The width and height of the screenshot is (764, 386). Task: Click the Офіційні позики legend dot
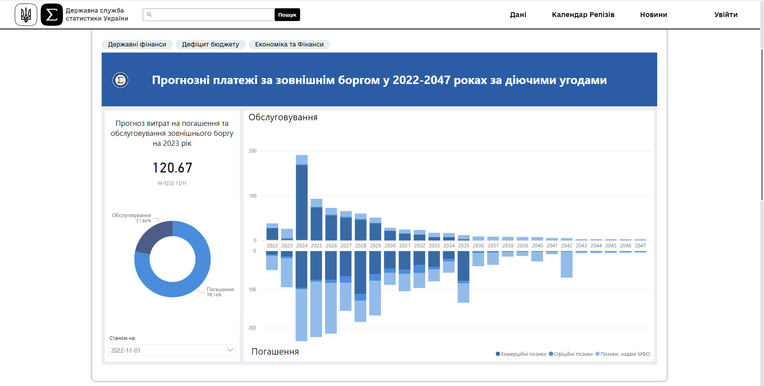coord(551,354)
